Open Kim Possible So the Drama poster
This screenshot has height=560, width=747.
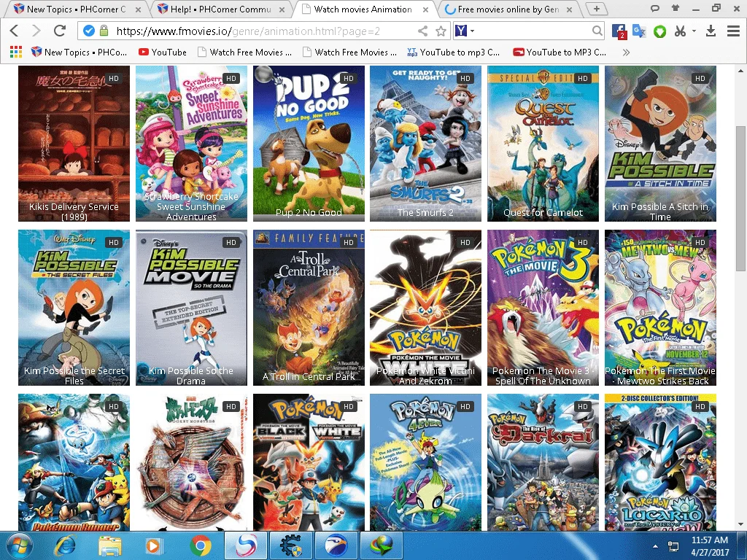click(x=191, y=308)
